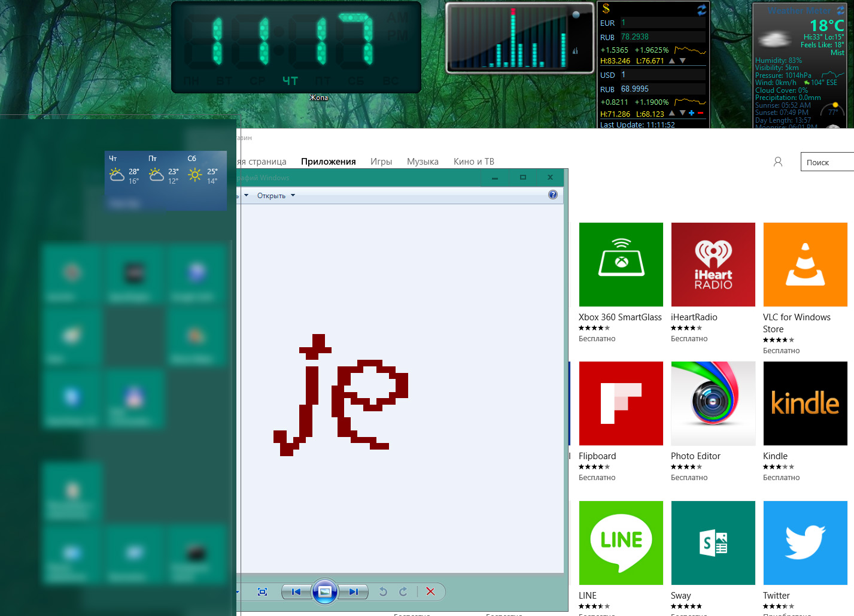854x616 pixels.
Task: Move EUR/RUB pair up with arrow
Action: point(672,61)
